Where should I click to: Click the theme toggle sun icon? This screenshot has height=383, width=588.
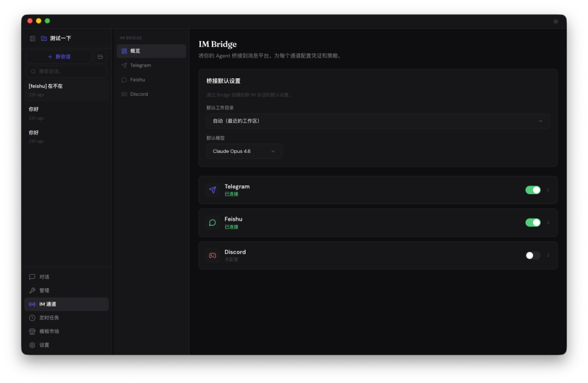click(555, 22)
